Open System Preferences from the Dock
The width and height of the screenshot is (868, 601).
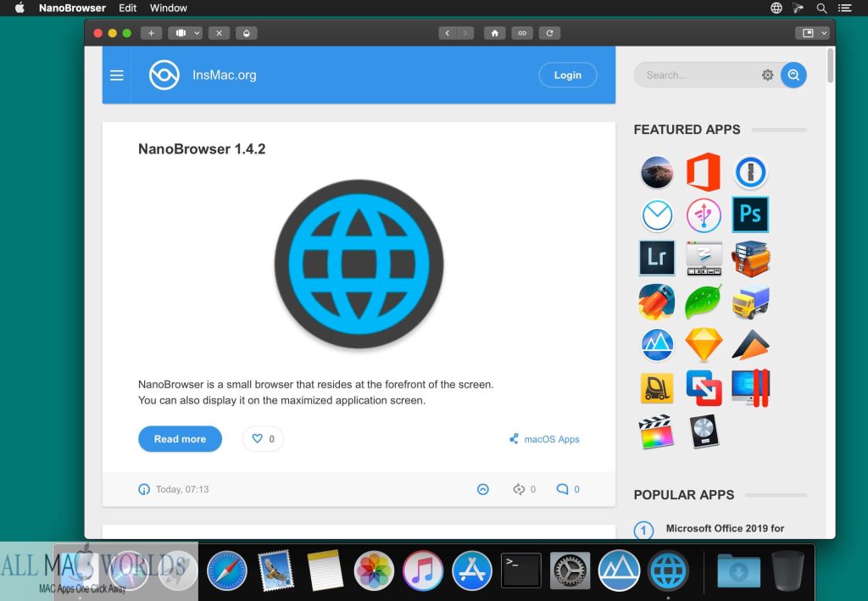(x=570, y=570)
